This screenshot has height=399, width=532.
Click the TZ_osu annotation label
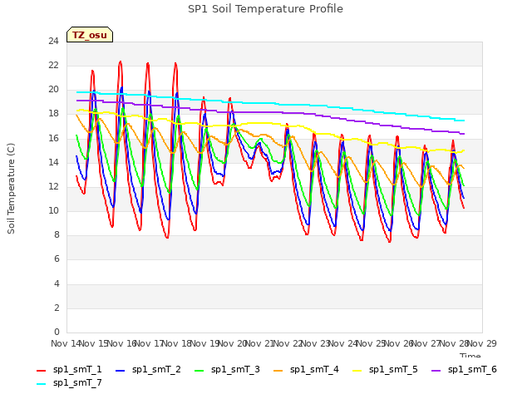pos(90,35)
